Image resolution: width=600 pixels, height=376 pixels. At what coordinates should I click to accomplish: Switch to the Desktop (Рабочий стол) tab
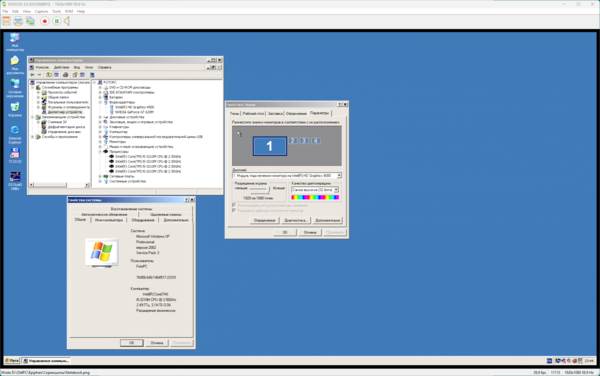tap(253, 114)
